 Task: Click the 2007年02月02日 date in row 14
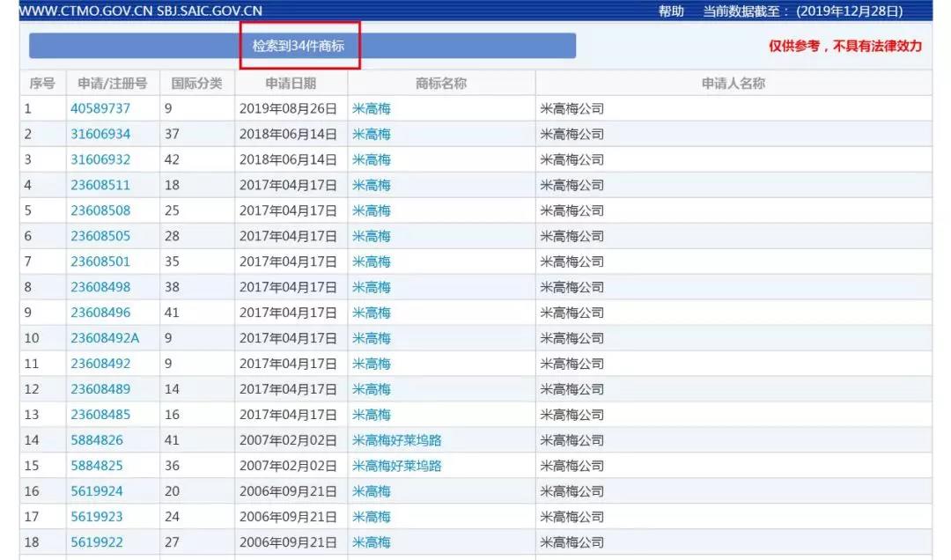pyautogui.click(x=288, y=440)
